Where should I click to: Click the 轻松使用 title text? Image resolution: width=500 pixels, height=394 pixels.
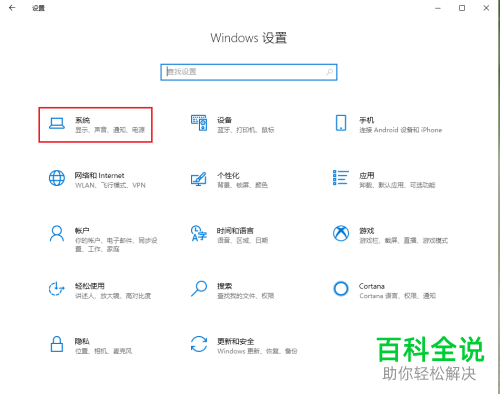[90, 286]
